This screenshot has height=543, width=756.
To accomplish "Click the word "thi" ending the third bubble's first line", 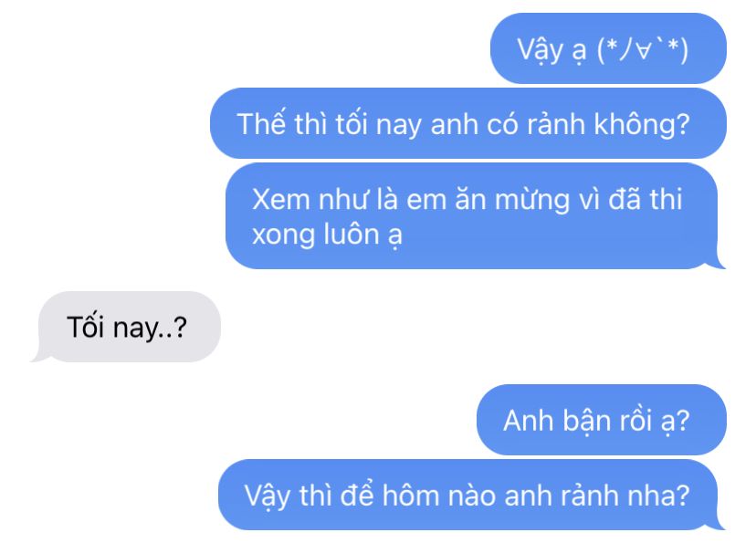I will click(666, 199).
